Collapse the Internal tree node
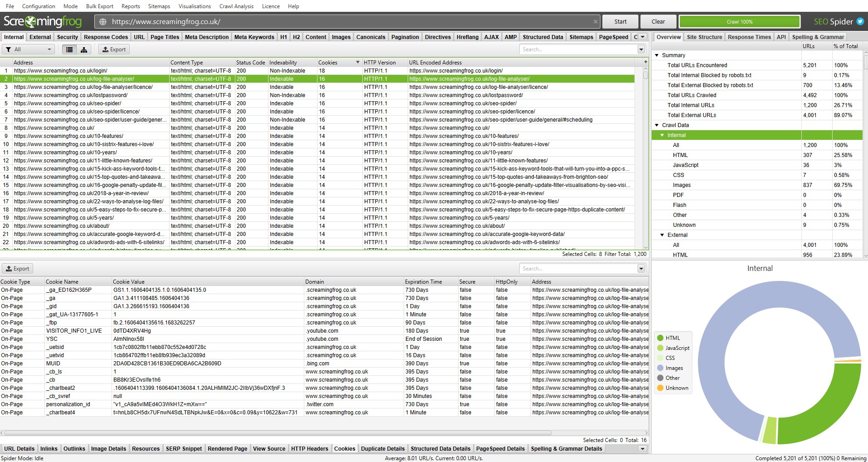 click(x=662, y=135)
